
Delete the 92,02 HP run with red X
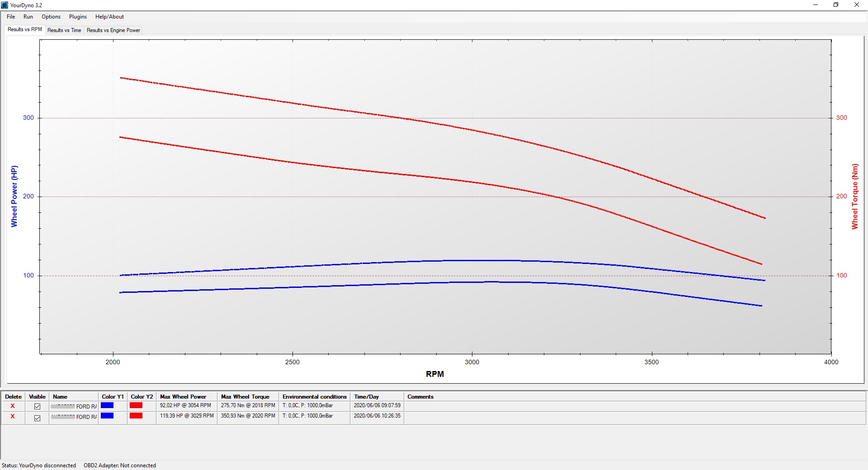click(13, 406)
